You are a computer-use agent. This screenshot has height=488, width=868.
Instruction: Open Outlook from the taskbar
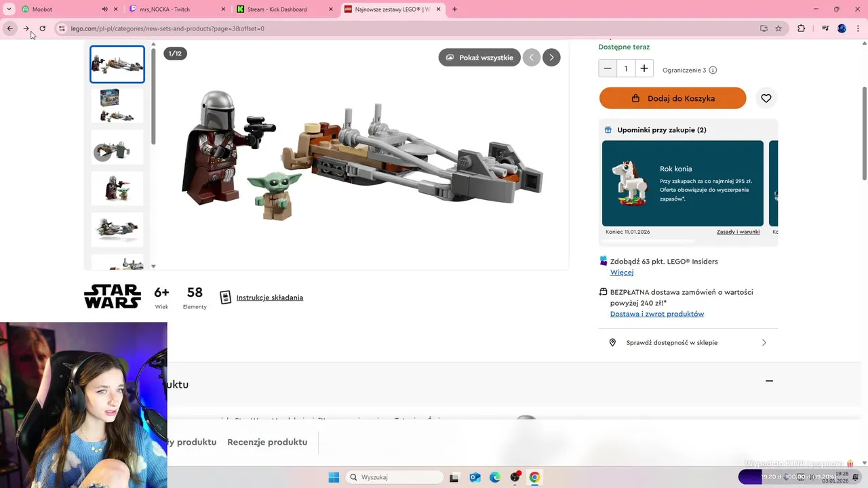[475, 477]
